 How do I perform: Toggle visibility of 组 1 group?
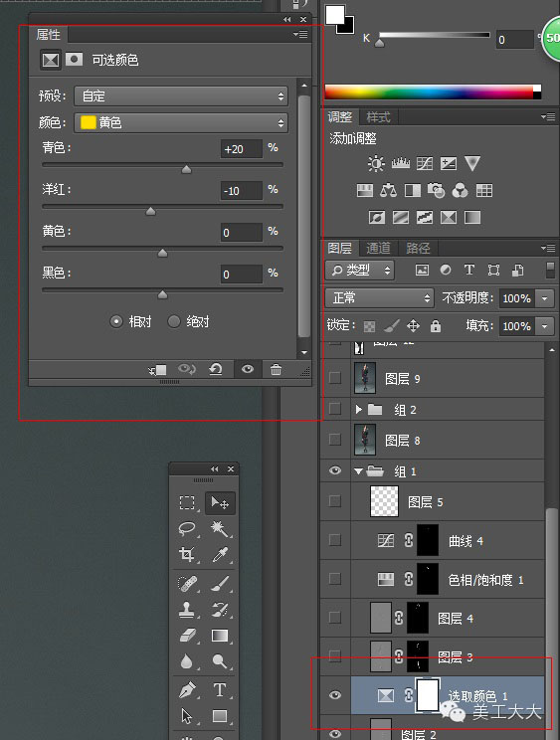335,470
